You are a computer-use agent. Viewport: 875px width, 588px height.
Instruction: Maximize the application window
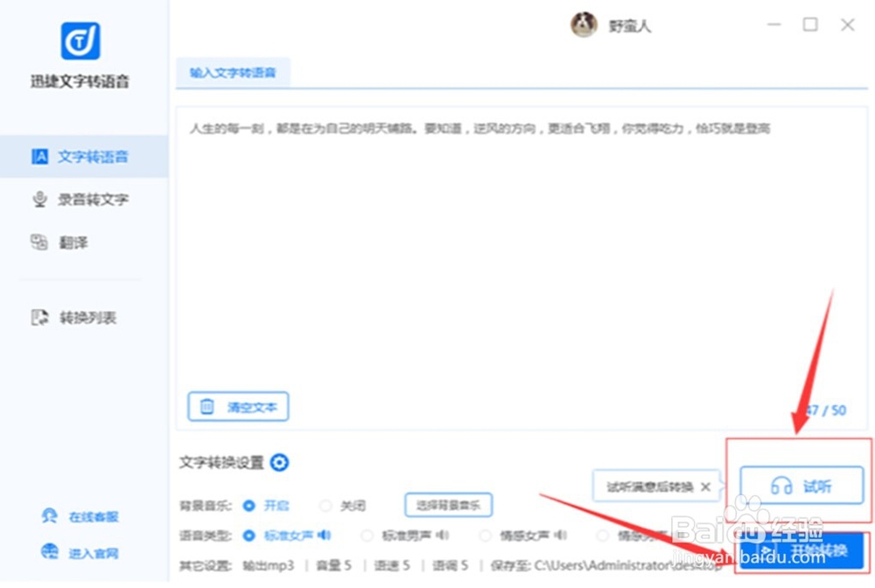810,24
